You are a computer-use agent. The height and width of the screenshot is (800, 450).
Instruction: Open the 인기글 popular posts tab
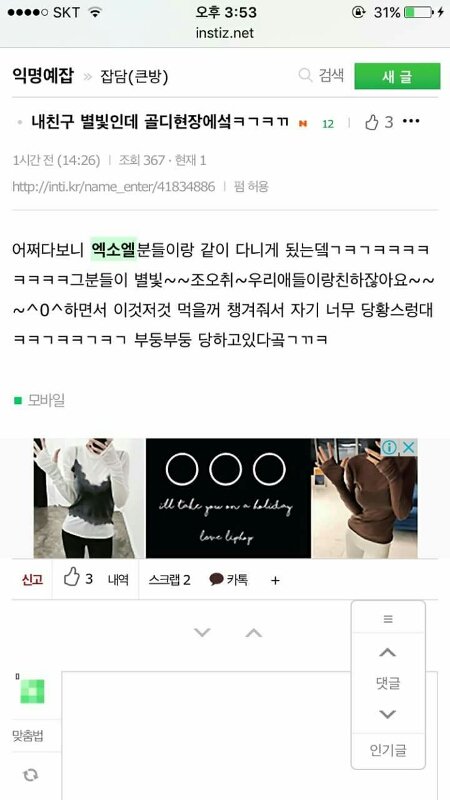tap(388, 751)
